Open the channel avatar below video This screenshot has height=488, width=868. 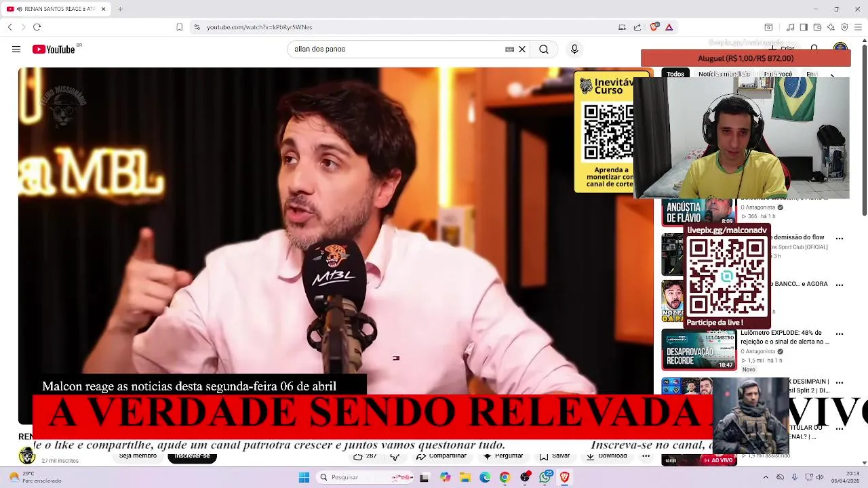[26, 455]
